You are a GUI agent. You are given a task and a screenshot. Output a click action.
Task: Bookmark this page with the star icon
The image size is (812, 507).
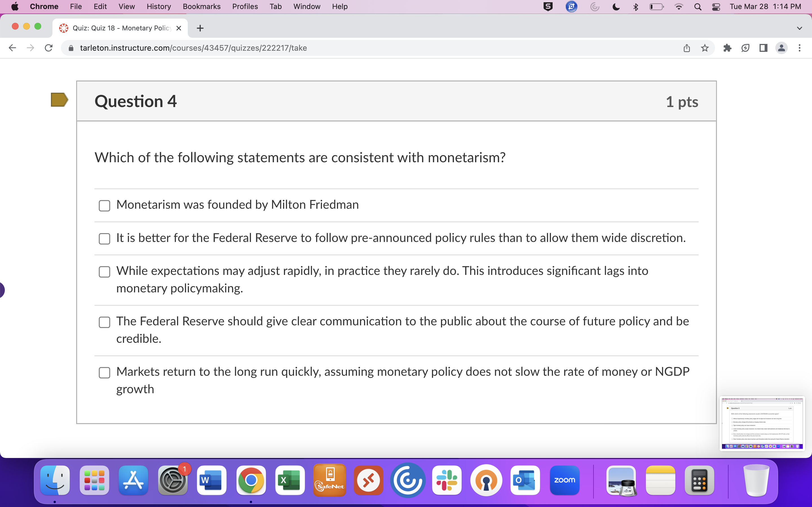tap(705, 48)
